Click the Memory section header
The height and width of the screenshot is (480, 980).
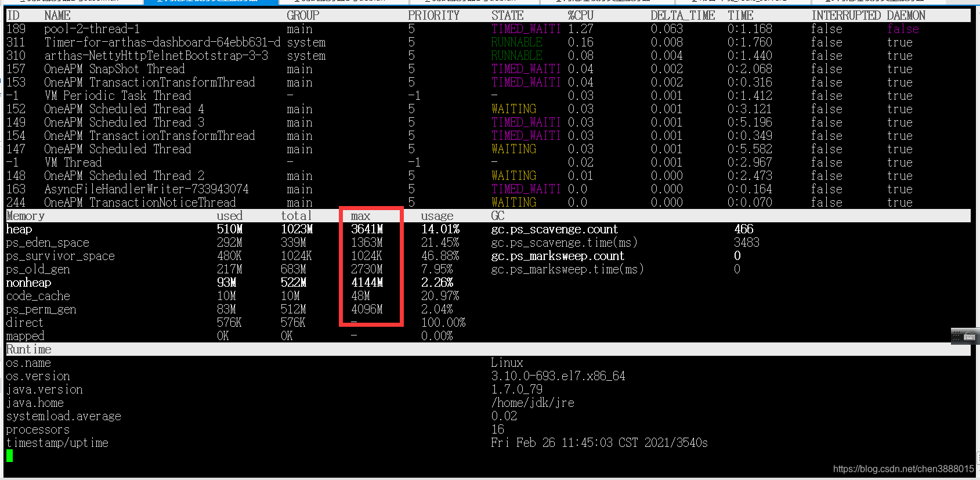pos(25,216)
